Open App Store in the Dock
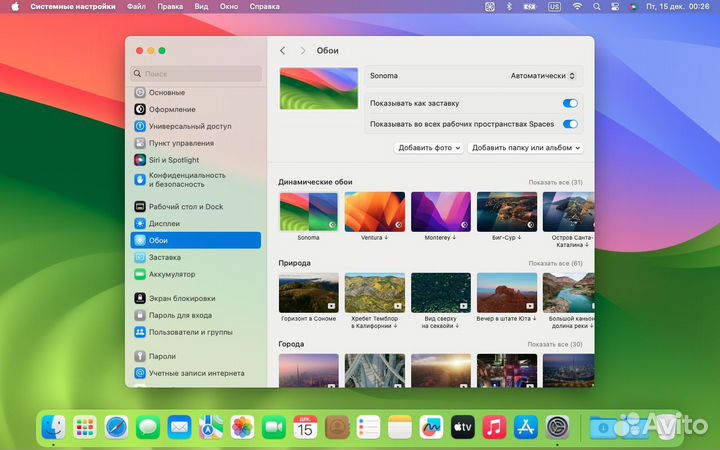 click(526, 427)
